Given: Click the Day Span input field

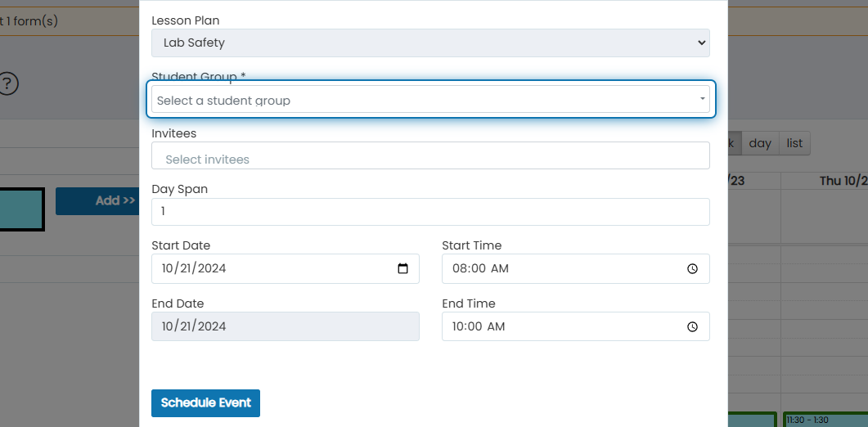Looking at the screenshot, I should 430,212.
